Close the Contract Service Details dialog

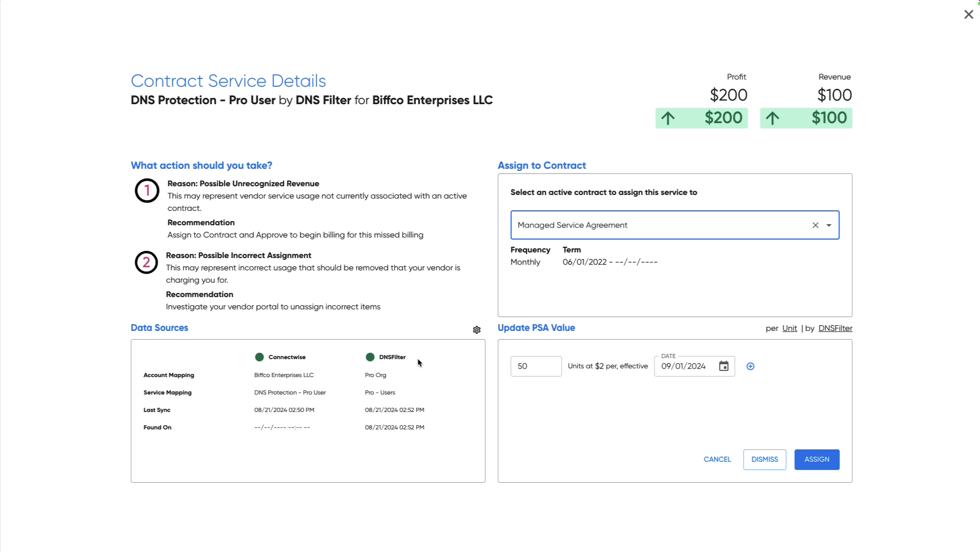click(x=968, y=14)
